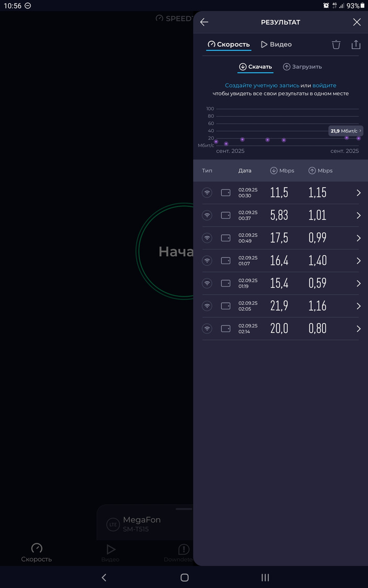This screenshot has height=588, width=368.
Task: Switch to the Видео tab
Action: click(x=277, y=45)
